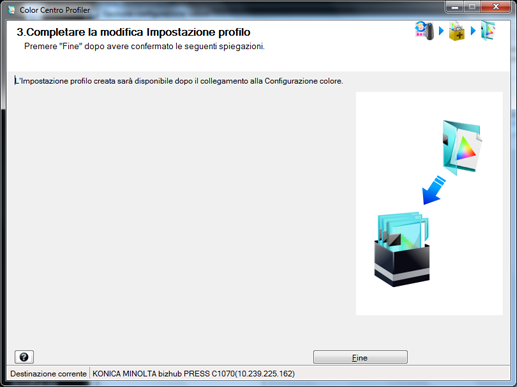Image resolution: width=517 pixels, height=387 pixels.
Task: Click the black box with profiles illustration
Action: click(x=402, y=249)
